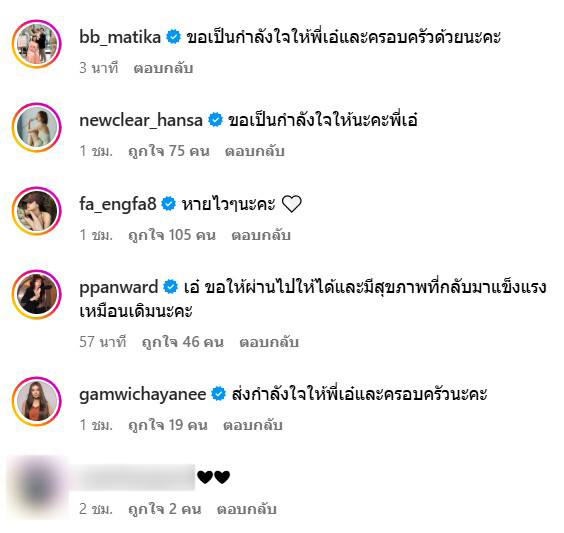Open bb_matika profile picture

[x=37, y=44]
